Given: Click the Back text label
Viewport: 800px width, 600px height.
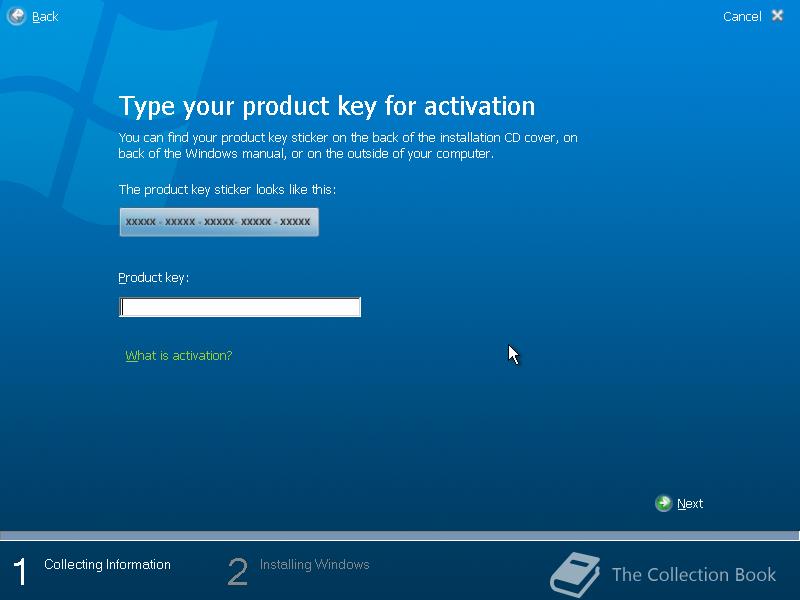Looking at the screenshot, I should pyautogui.click(x=45, y=17).
